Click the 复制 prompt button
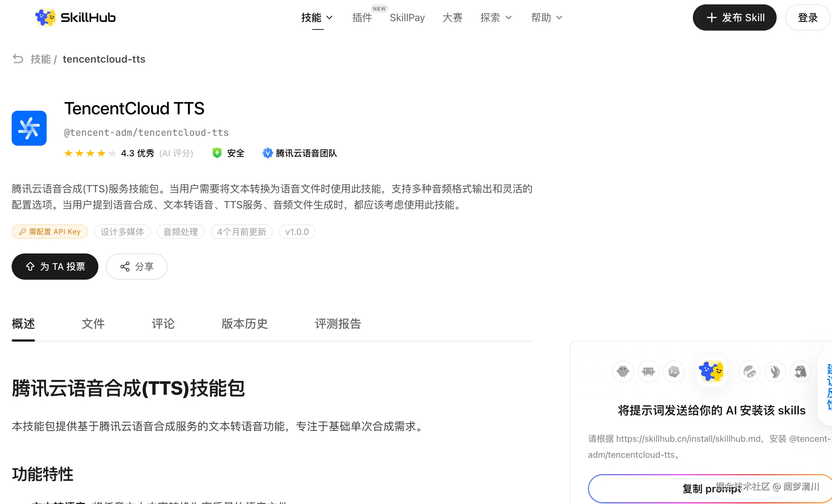 [710, 489]
